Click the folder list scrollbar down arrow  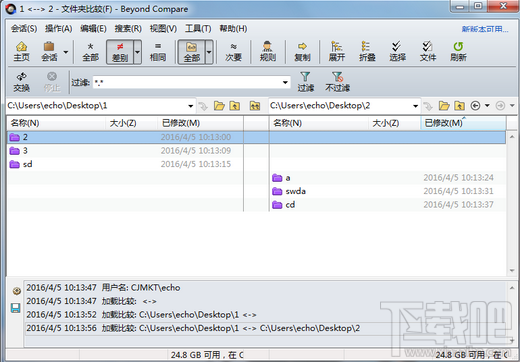(512, 271)
